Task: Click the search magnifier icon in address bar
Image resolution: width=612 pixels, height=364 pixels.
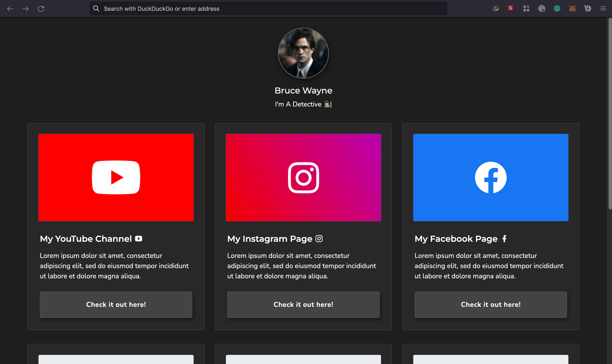Action: coord(96,9)
